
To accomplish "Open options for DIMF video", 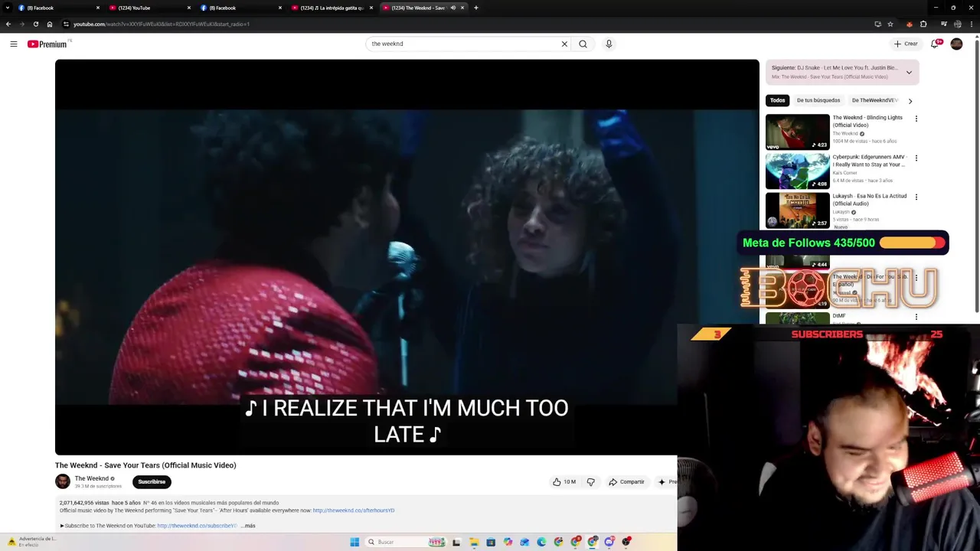I will point(916,316).
